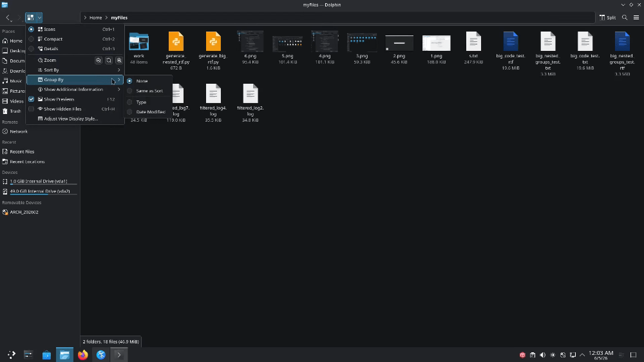
Task: Select the Compact view radio option
Action: 31,39
